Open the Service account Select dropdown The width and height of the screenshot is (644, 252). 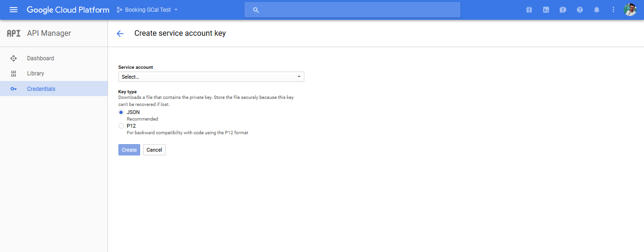coord(211,77)
